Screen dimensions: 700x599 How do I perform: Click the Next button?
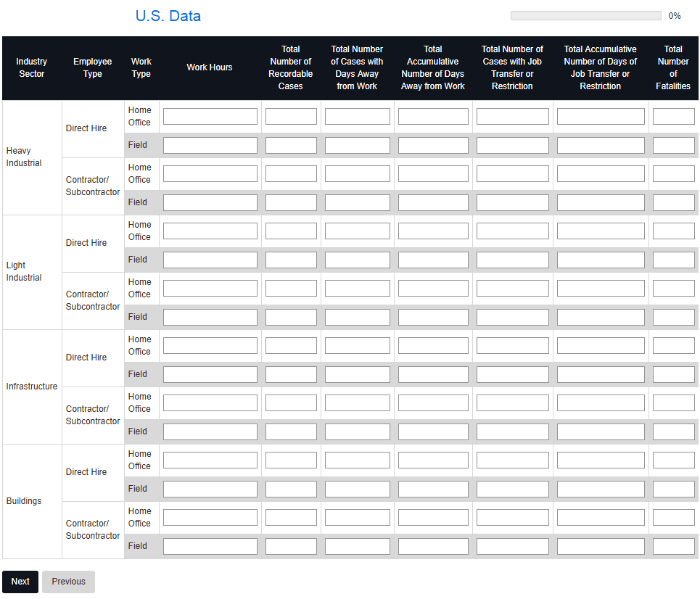(20, 582)
